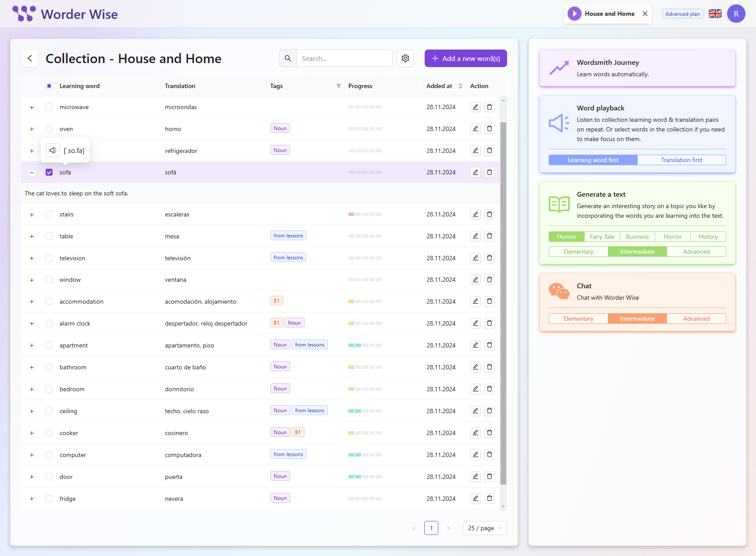Edit the apartment word entry
Viewport: 756px width, 556px height.
[476, 345]
